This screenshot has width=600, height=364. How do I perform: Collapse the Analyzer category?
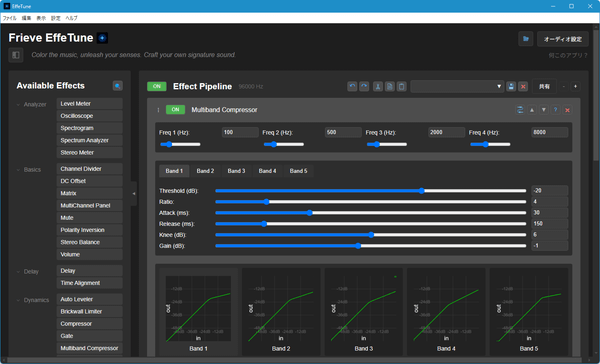(x=18, y=104)
